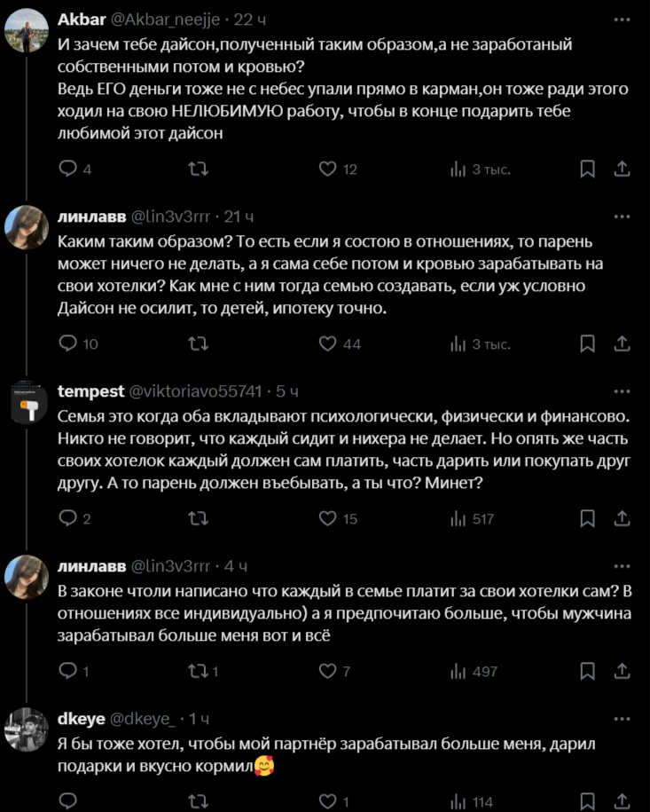Retweet tempest's reply
Image resolution: width=650 pixels, height=812 pixels.
(x=198, y=518)
